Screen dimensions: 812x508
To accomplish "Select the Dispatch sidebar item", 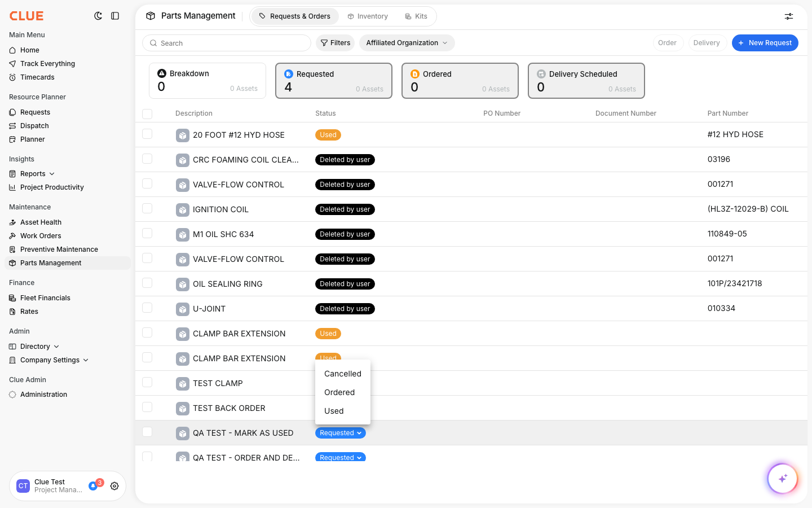I will click(x=35, y=125).
